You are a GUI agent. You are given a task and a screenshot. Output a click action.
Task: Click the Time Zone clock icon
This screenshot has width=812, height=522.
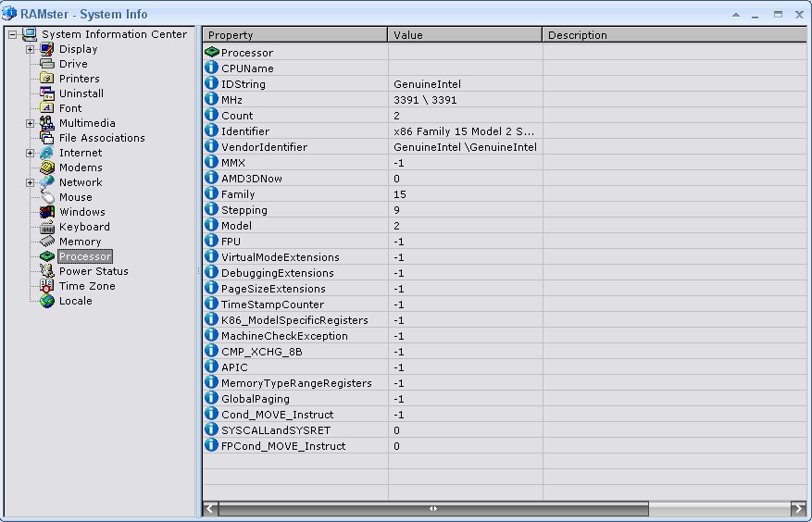tap(47, 286)
